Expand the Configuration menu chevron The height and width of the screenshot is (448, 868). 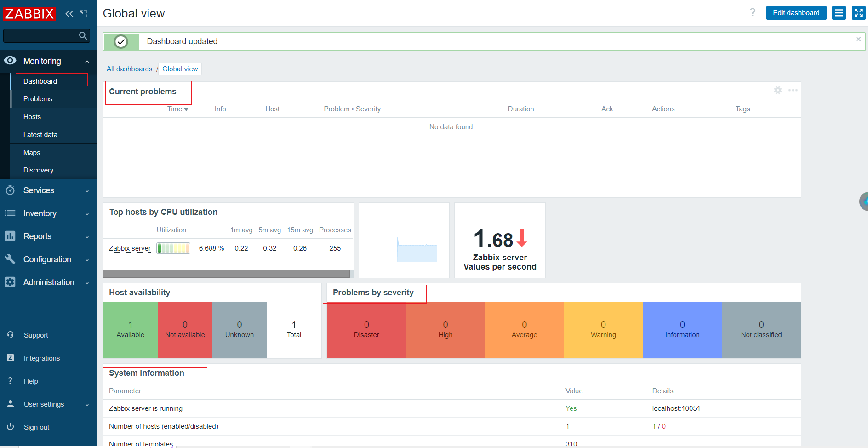point(87,260)
